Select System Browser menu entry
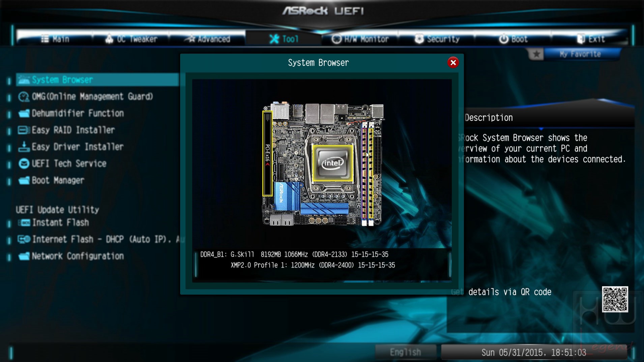 (x=97, y=80)
